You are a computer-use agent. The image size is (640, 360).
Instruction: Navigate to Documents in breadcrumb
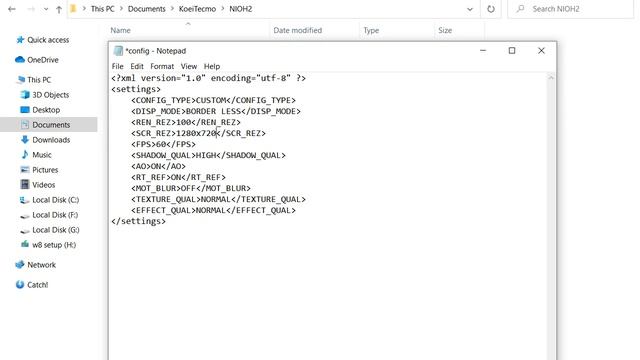(x=147, y=9)
